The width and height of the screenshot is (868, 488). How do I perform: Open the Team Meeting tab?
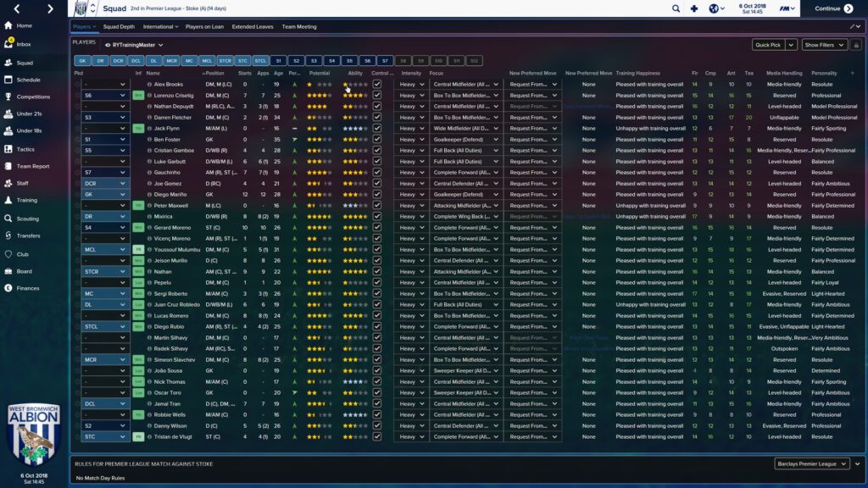[300, 27]
